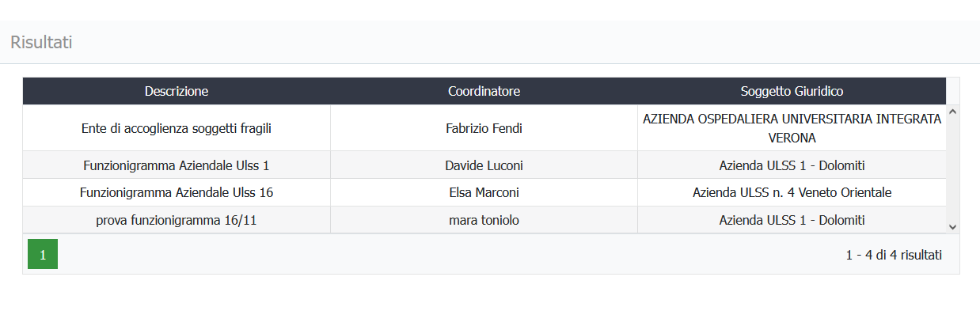980x326 pixels.
Task: Sort by the Descrizione column header
Action: pyautogui.click(x=177, y=91)
